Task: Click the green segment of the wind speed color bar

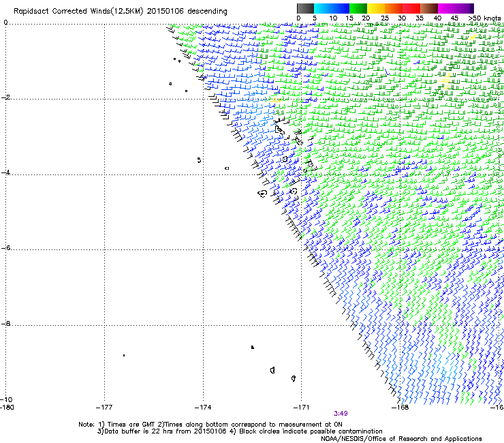Action: pyautogui.click(x=358, y=8)
